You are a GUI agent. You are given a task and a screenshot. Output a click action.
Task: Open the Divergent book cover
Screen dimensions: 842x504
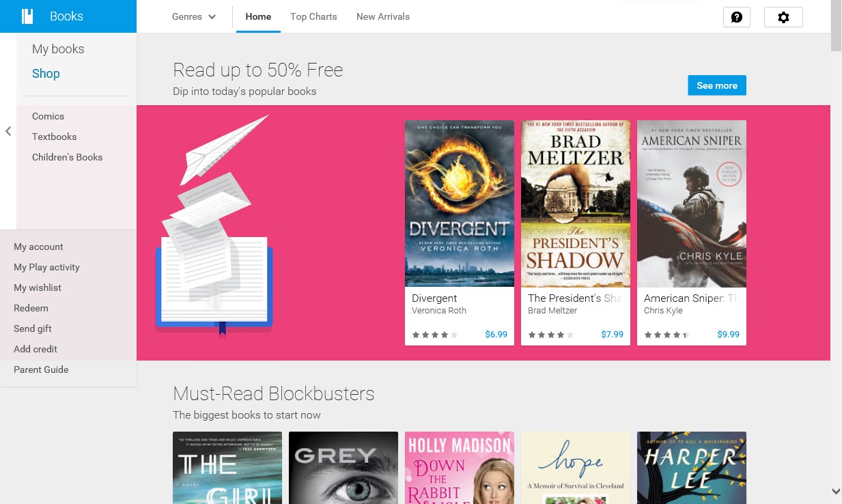point(460,204)
